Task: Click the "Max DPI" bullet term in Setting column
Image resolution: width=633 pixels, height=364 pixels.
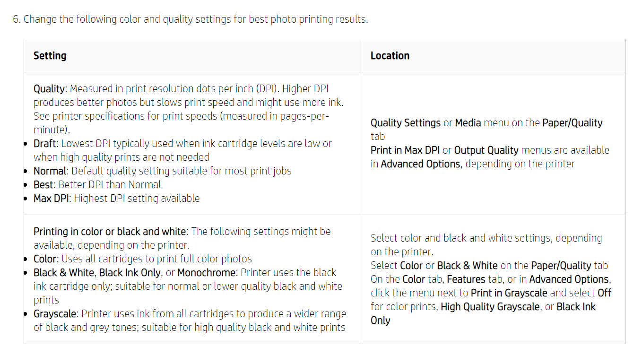Action: [51, 199]
